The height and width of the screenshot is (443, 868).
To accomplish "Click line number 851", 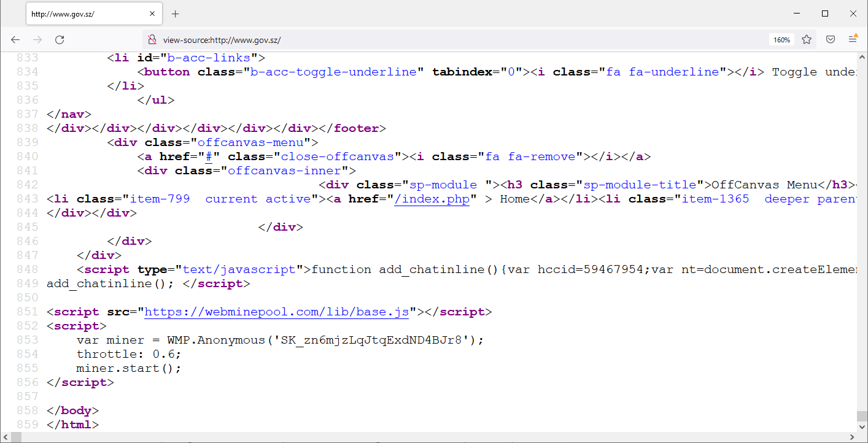I will (x=27, y=312).
